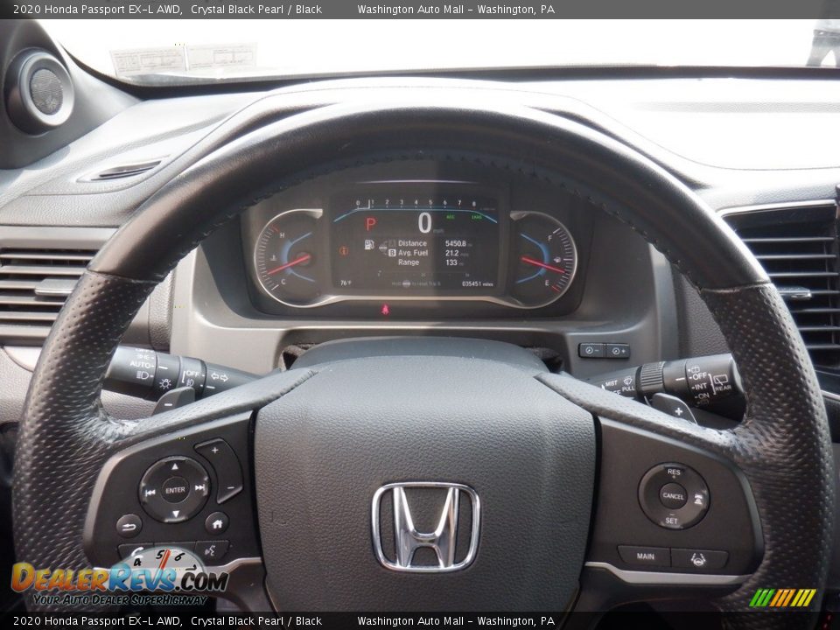This screenshot has height=630, width=840.
Task: Click the top caption 'Washington Auto Mall - Washington, PA'
Action: (456, 9)
